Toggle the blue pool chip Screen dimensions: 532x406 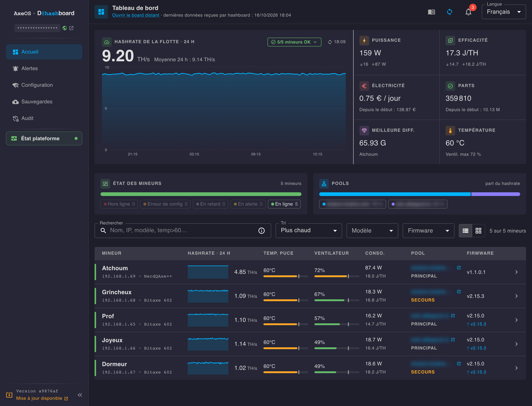click(352, 204)
